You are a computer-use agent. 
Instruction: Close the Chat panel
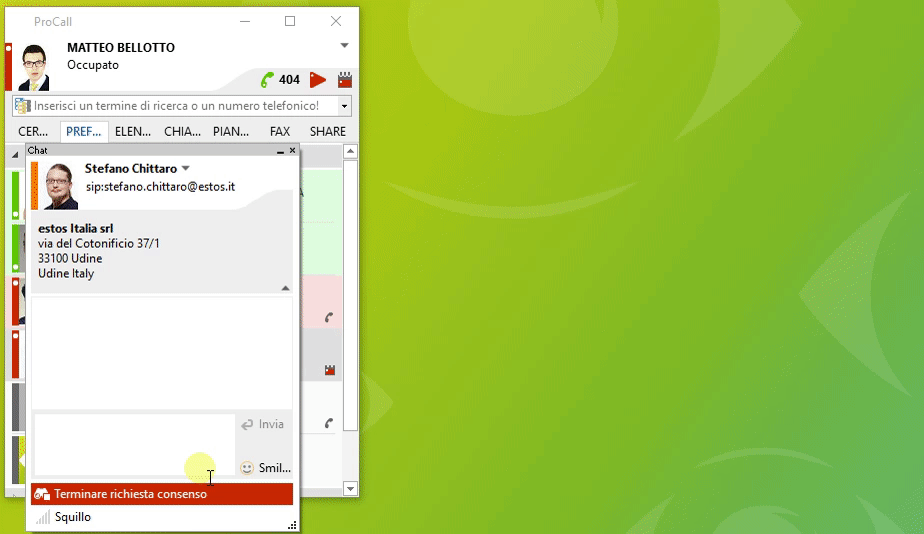292,150
